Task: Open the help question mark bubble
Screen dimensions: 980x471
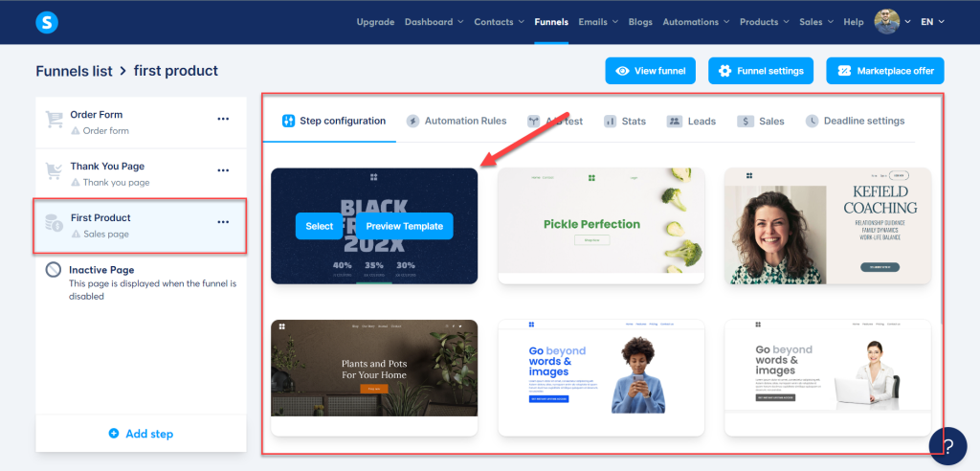Action: click(947, 446)
